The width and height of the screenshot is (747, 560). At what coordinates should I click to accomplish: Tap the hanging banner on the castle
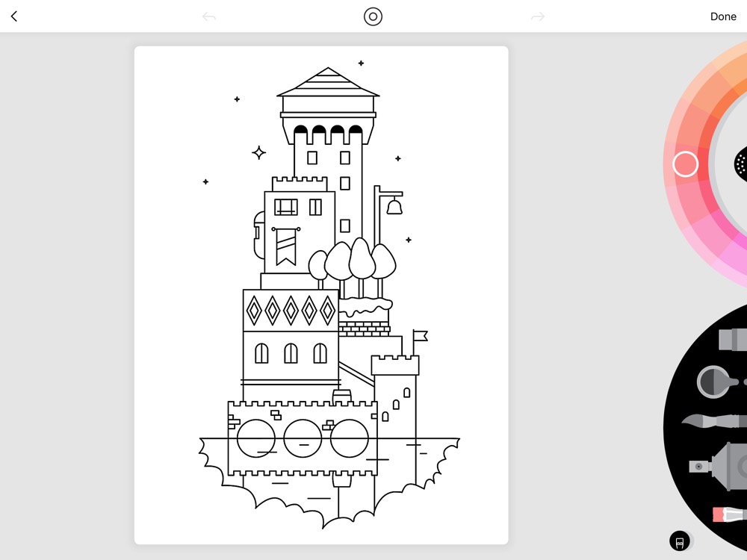coord(285,247)
